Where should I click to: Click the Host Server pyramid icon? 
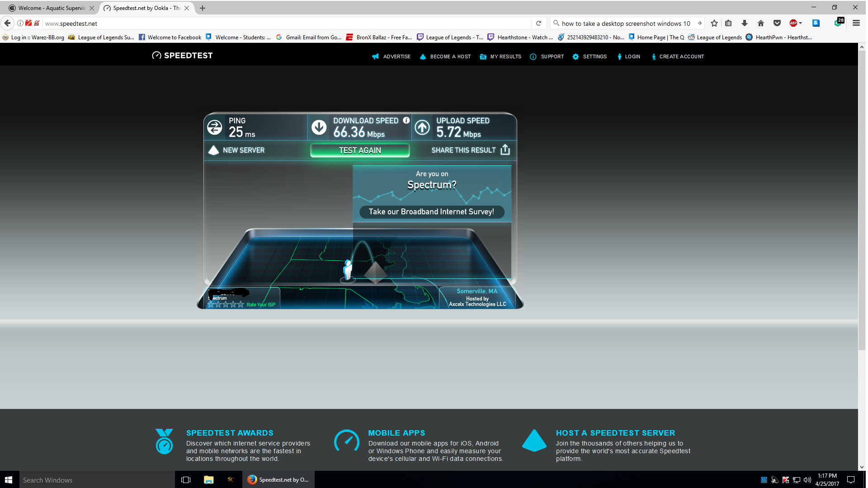click(534, 441)
